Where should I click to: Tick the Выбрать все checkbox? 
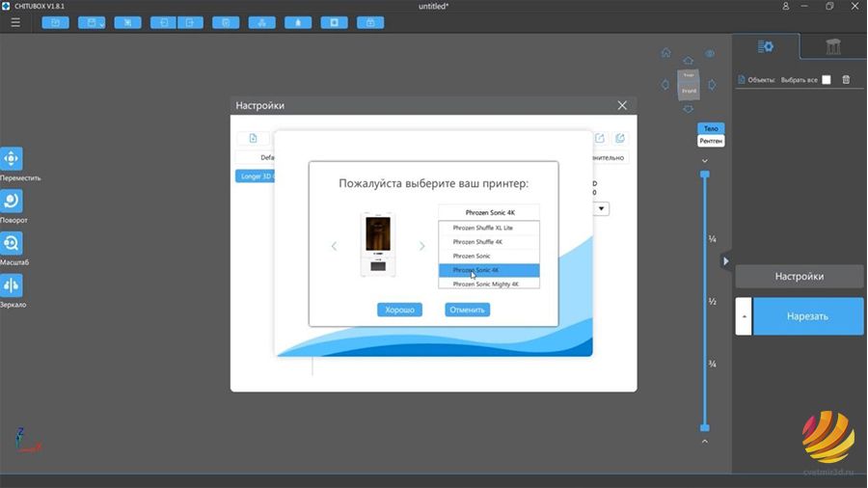[826, 80]
